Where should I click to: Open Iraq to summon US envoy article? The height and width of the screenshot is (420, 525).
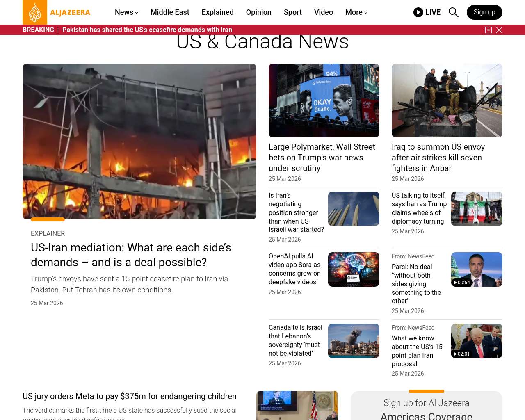tap(438, 157)
